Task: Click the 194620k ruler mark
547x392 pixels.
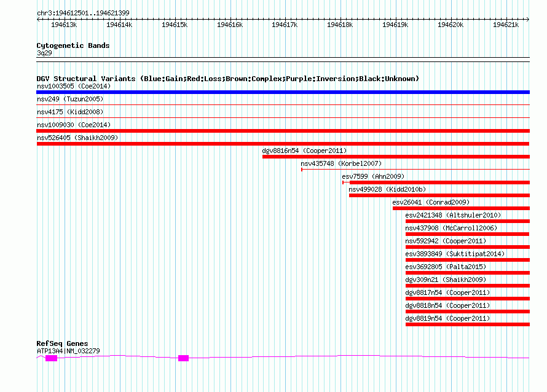Action: 451,25
